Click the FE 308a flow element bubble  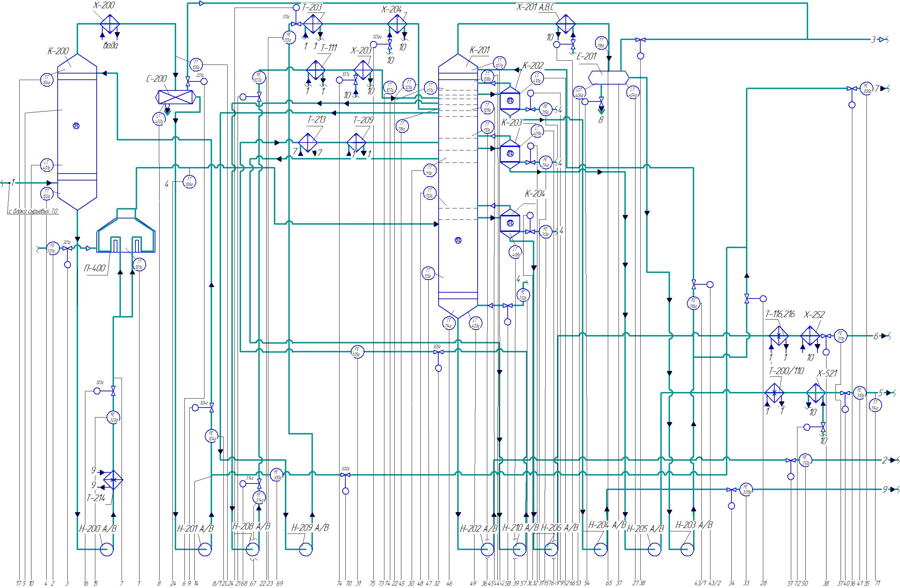coord(867,88)
